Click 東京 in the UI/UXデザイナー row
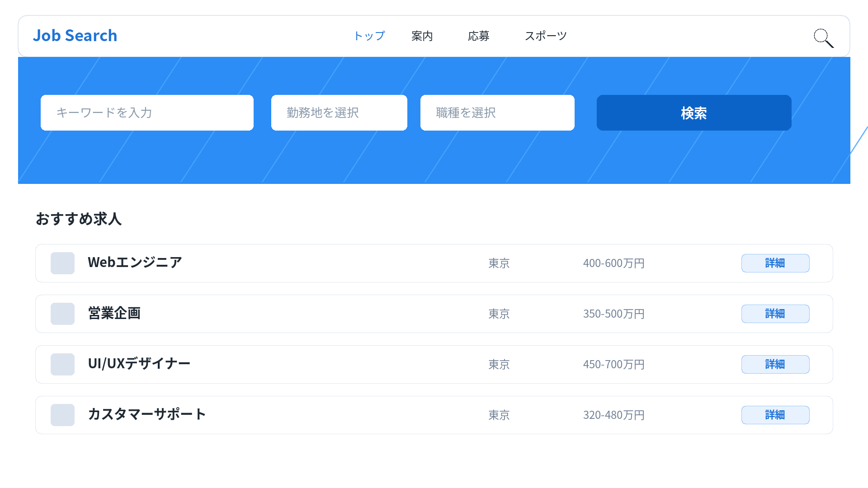The image size is (868, 488). [x=499, y=364]
